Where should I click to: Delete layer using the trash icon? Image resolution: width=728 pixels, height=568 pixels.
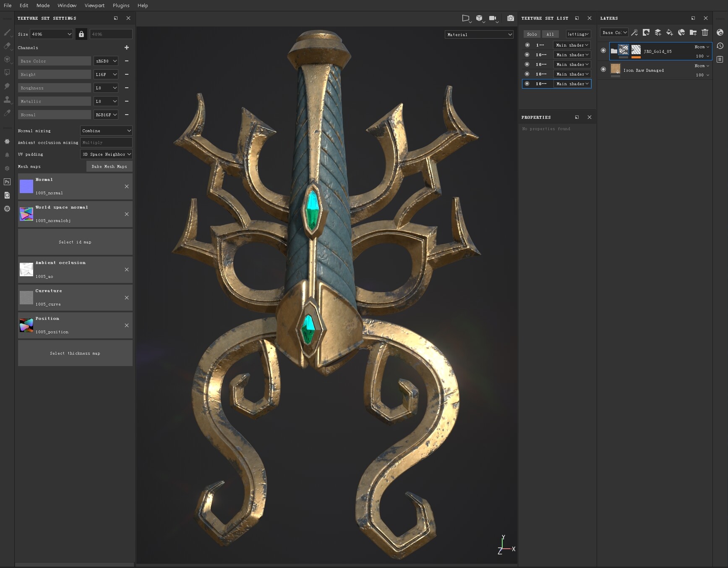tap(705, 32)
